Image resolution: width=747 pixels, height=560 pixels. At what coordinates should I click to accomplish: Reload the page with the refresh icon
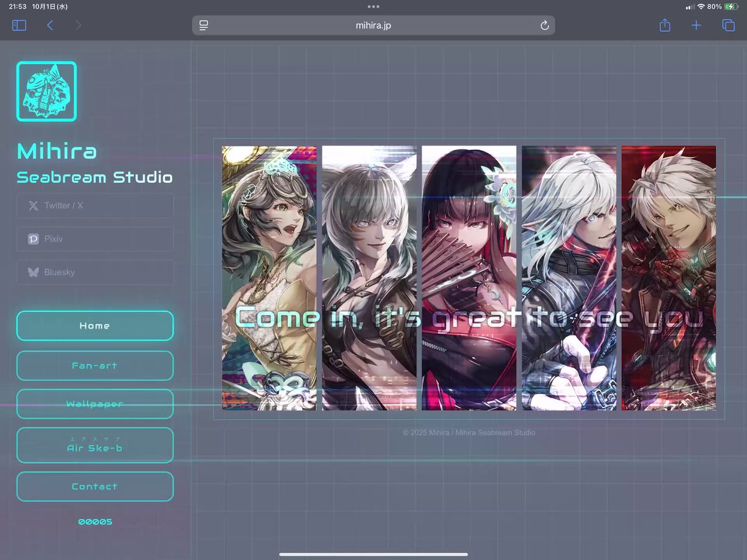544,26
